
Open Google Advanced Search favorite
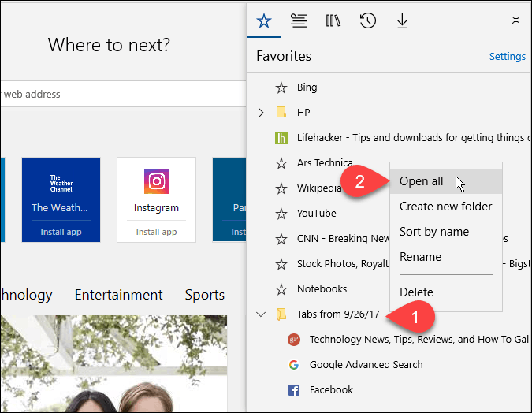point(389,364)
